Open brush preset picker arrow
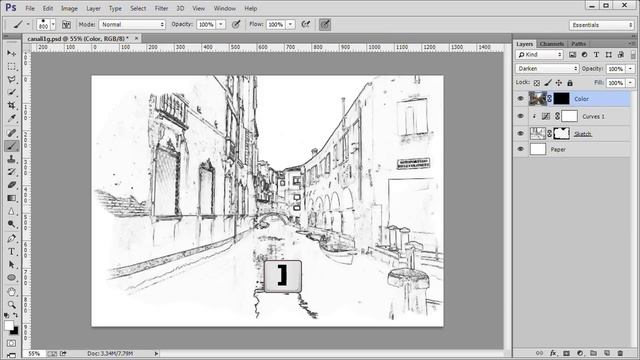This screenshot has width=640, height=360. [x=53, y=25]
